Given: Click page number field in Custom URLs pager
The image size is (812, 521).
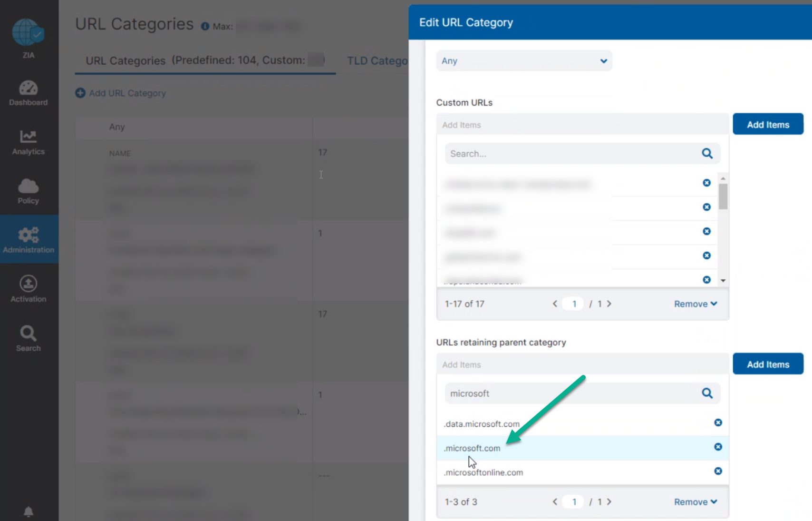Looking at the screenshot, I should click(574, 304).
